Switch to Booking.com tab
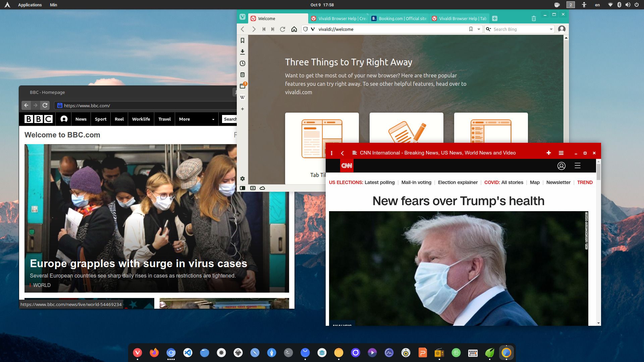Image resolution: width=644 pixels, height=362 pixels. coord(399,19)
